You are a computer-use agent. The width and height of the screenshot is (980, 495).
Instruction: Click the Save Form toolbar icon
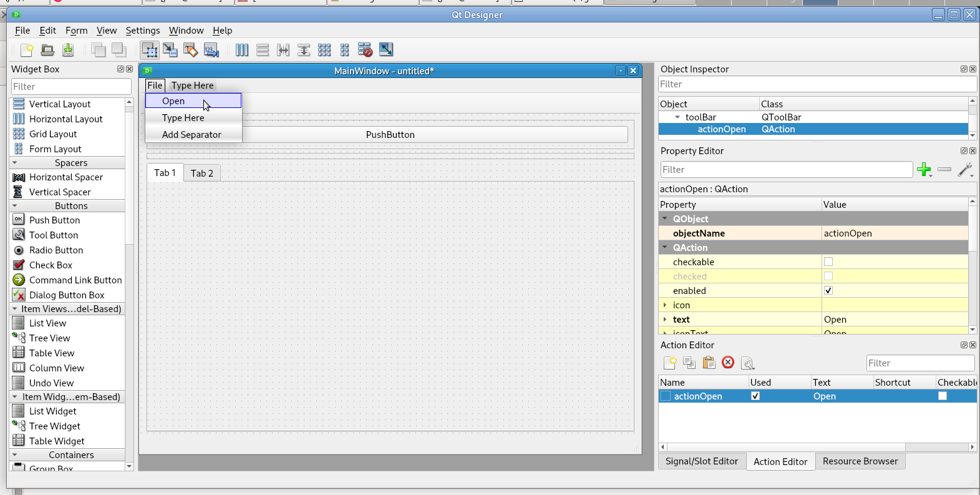68,50
